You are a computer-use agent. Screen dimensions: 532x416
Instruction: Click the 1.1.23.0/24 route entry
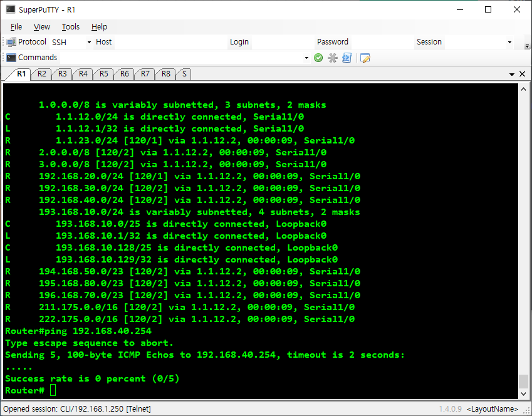pyautogui.click(x=180, y=140)
